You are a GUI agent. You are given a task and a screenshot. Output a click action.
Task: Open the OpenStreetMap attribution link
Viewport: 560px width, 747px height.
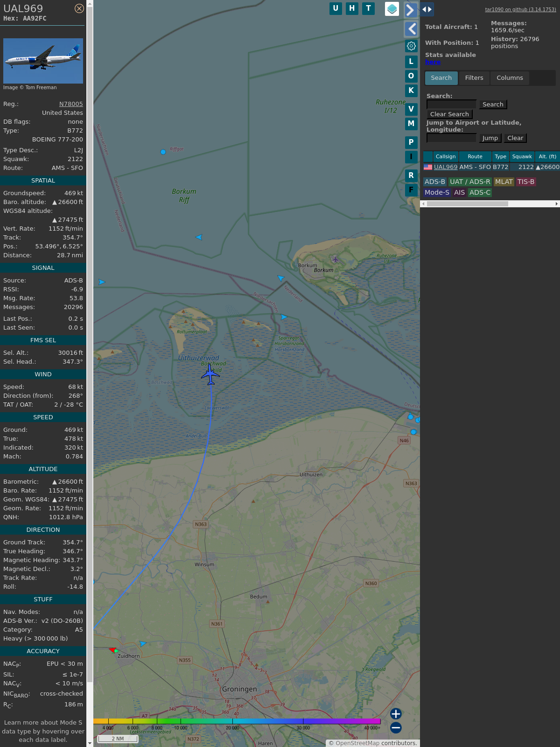[357, 743]
